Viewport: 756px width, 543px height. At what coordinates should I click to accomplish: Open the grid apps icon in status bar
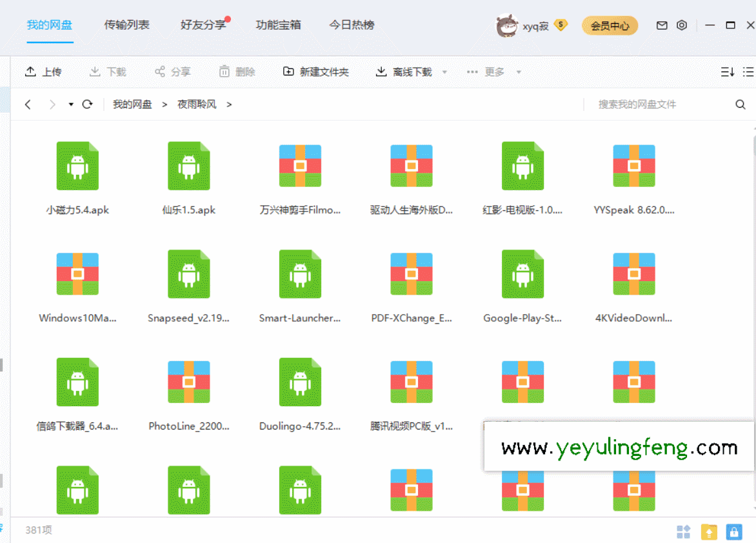(684, 532)
